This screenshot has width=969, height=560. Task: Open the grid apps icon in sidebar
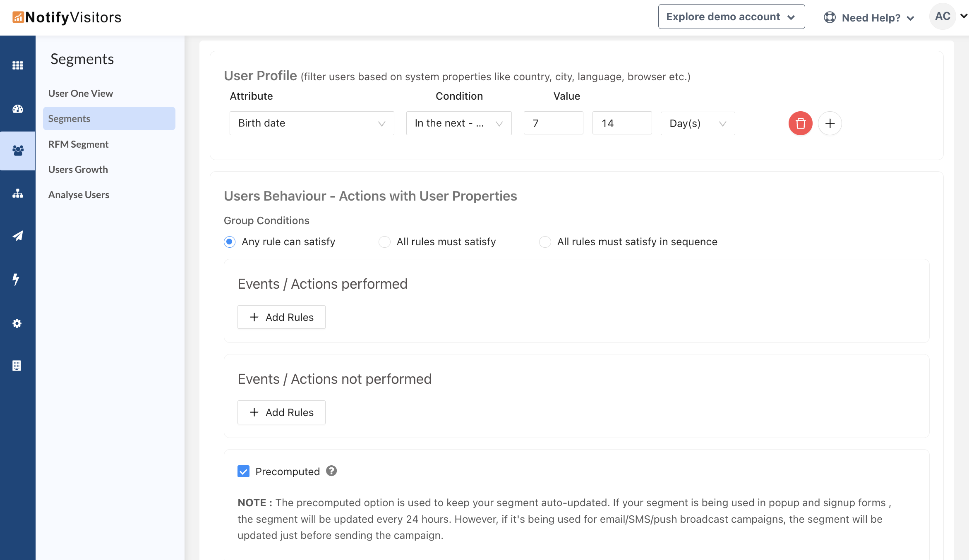coord(17,65)
